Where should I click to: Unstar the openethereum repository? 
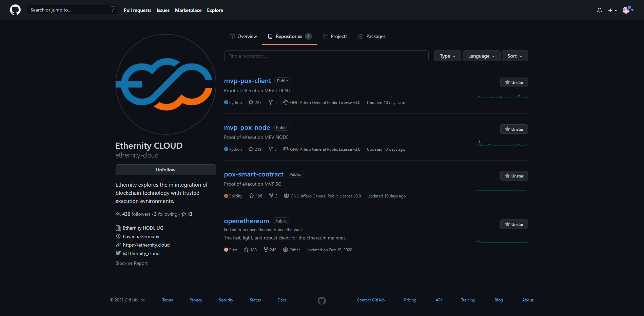514,224
